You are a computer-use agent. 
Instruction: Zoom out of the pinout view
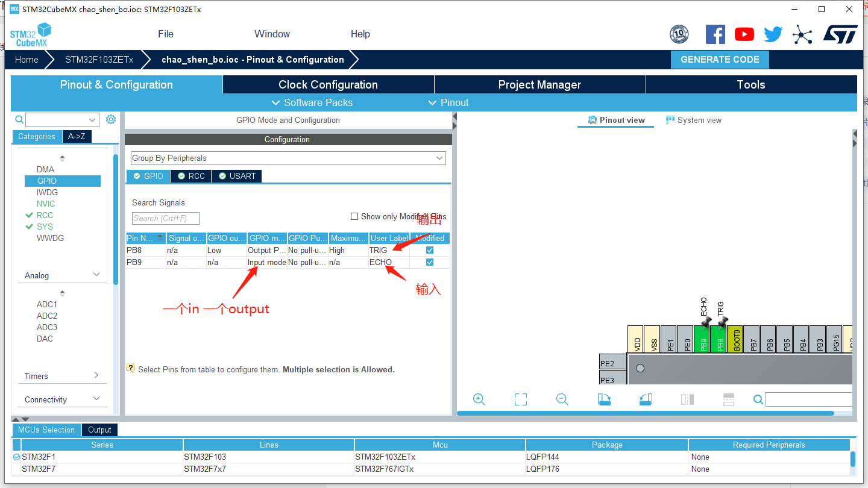click(562, 399)
